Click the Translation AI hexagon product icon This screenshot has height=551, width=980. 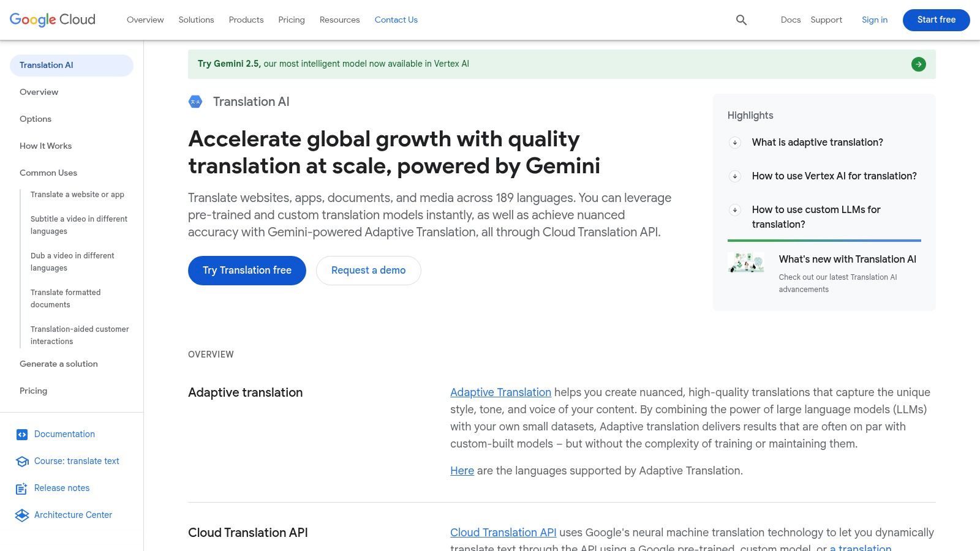[195, 102]
